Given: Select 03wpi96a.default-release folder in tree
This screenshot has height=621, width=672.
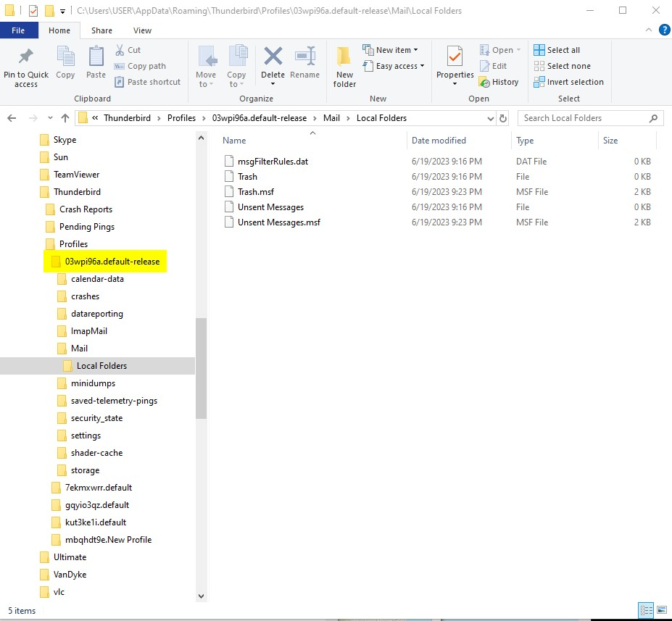Looking at the screenshot, I should [105, 262].
